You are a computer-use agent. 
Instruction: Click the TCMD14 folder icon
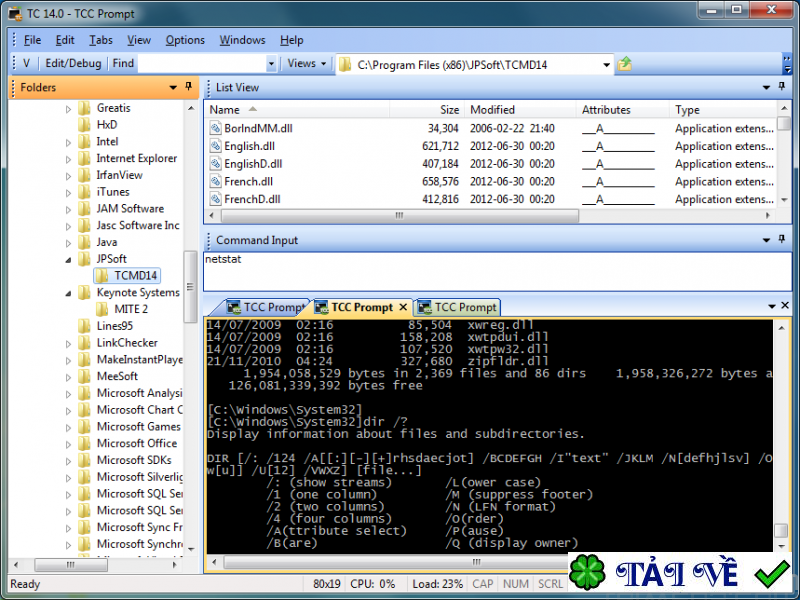point(102,276)
